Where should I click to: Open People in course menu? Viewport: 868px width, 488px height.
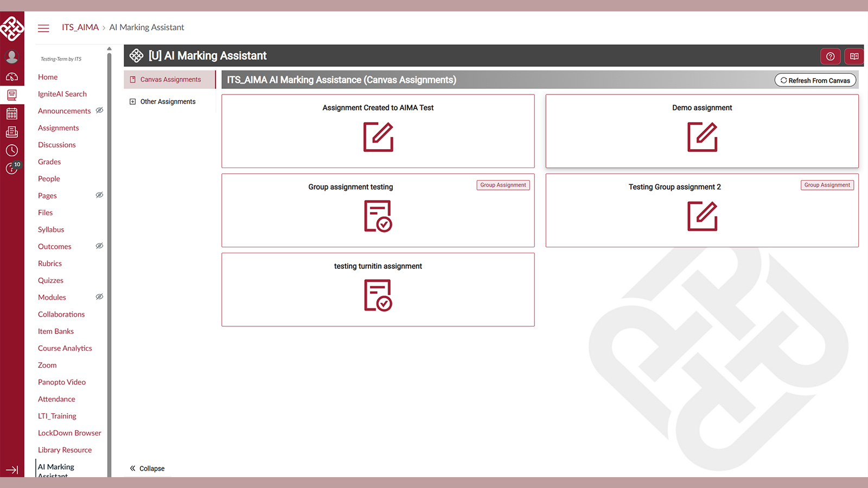(x=49, y=178)
